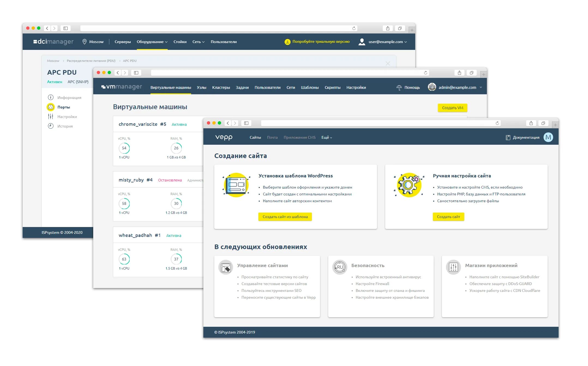Open the Ещё dropdown in Vepp
The width and height of the screenshot is (588, 366).
coord(327,137)
